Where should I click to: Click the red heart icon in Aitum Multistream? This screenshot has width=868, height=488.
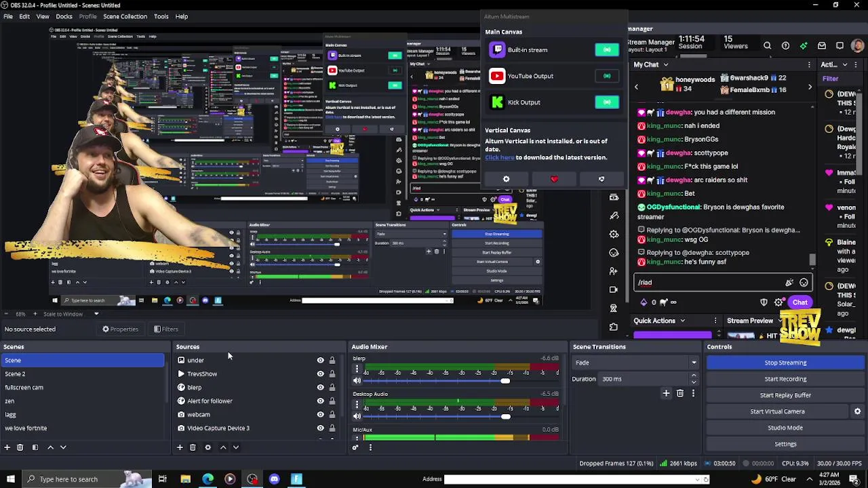tap(554, 180)
